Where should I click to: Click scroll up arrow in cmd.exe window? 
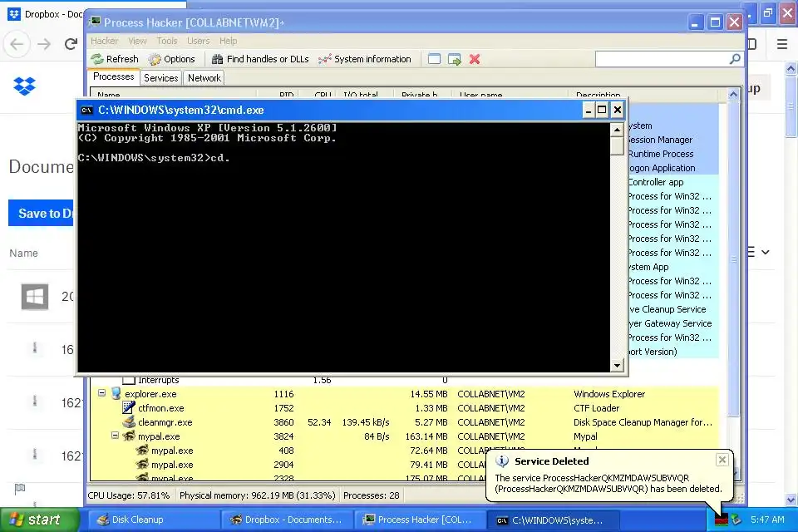(x=617, y=130)
